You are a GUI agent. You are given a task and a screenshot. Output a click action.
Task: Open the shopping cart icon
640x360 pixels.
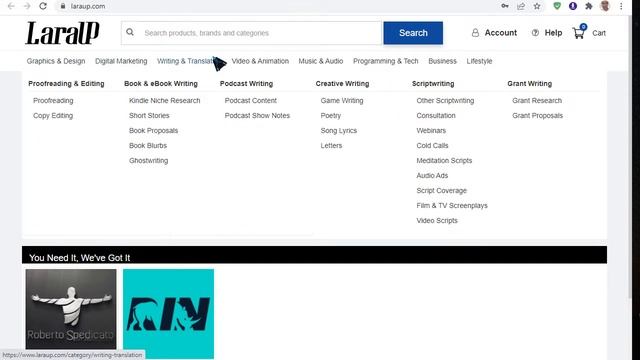tap(579, 33)
